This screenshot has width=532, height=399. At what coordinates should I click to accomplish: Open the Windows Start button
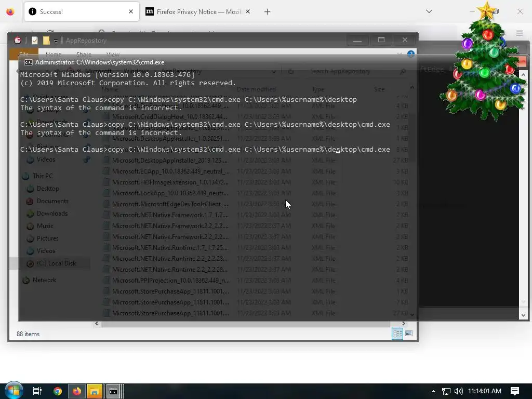pos(14,391)
